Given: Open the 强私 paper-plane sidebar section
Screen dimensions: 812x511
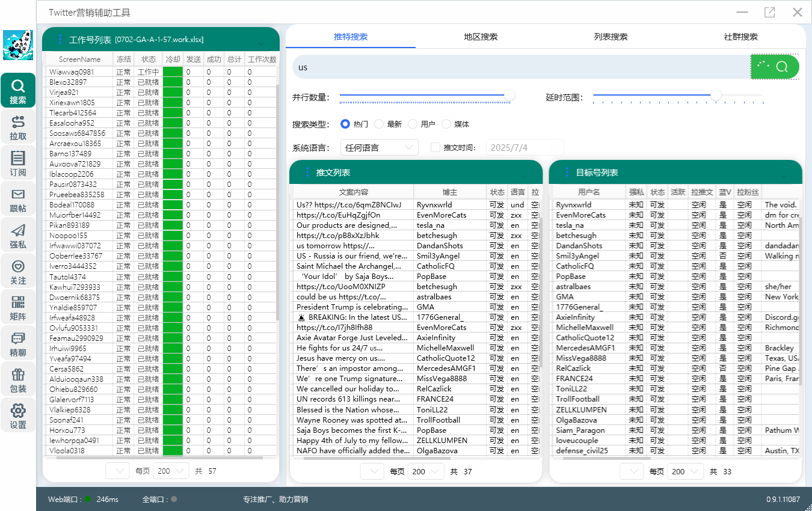Looking at the screenshot, I should [x=18, y=235].
